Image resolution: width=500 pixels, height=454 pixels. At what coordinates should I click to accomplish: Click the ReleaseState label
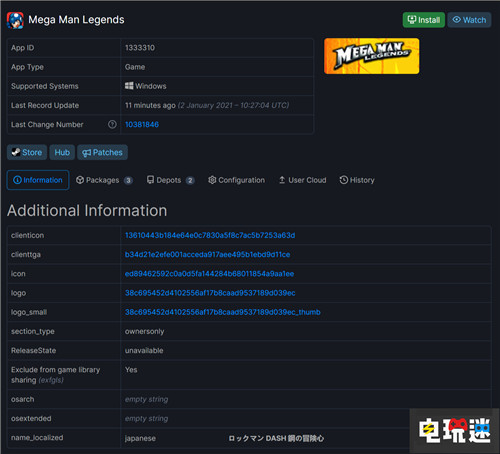pos(33,351)
